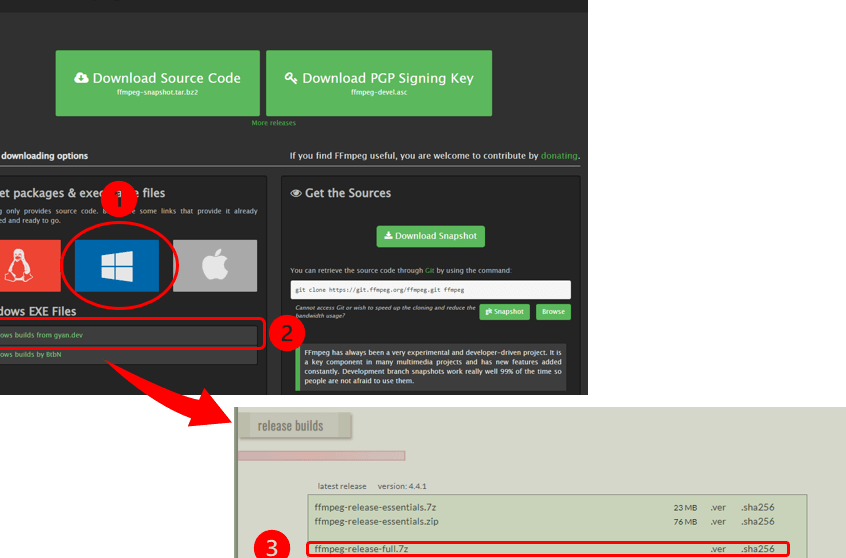Click the Browse button
The width and height of the screenshot is (846, 558).
(553, 312)
